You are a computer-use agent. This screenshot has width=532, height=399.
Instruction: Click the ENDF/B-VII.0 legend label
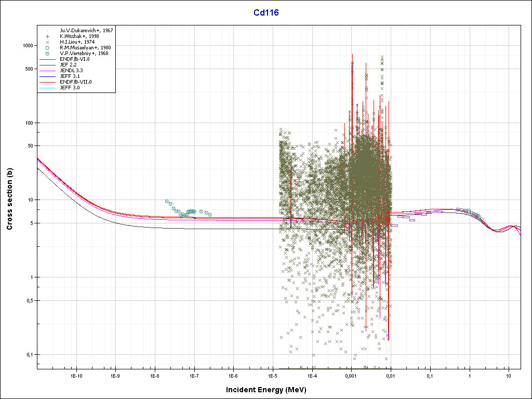tap(75, 82)
